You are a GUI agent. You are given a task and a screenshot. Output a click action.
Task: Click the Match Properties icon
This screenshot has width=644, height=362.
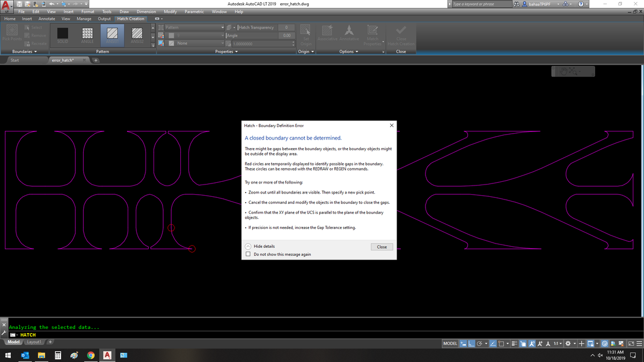pos(372,31)
